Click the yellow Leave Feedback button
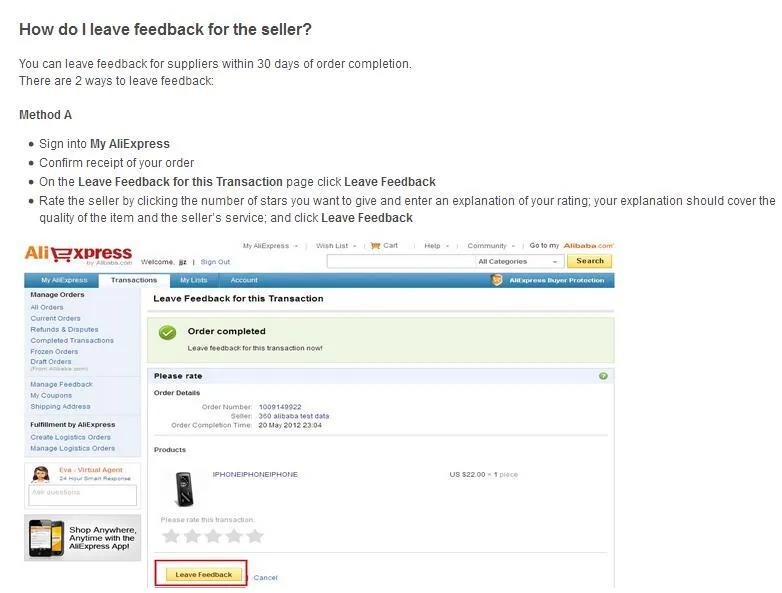Image resolution: width=782 pixels, height=593 pixels. point(204,575)
